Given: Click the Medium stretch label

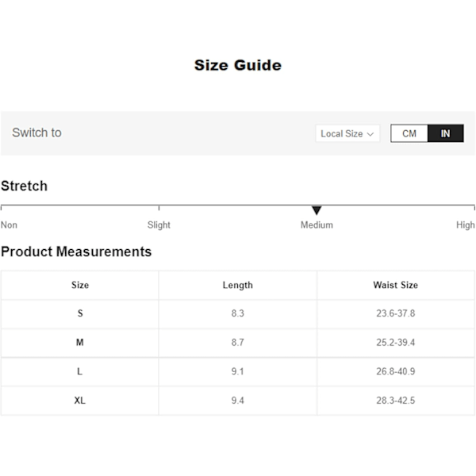Looking at the screenshot, I should (317, 225).
